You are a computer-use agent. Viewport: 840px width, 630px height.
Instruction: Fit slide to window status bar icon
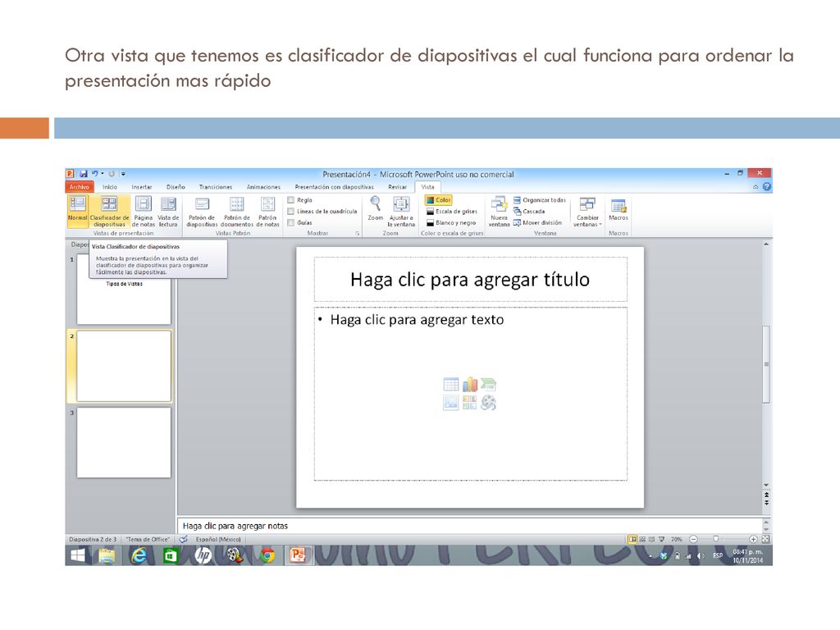[765, 540]
